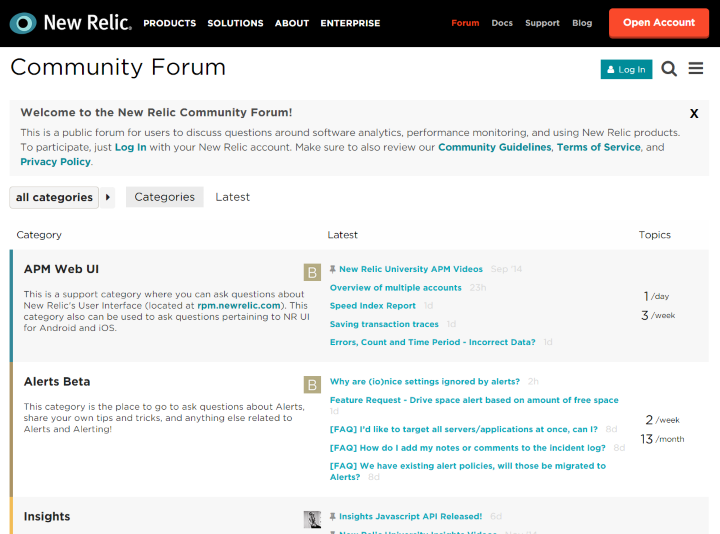Click the APM Web UI user avatar B
720x534 pixels.
[x=312, y=272]
